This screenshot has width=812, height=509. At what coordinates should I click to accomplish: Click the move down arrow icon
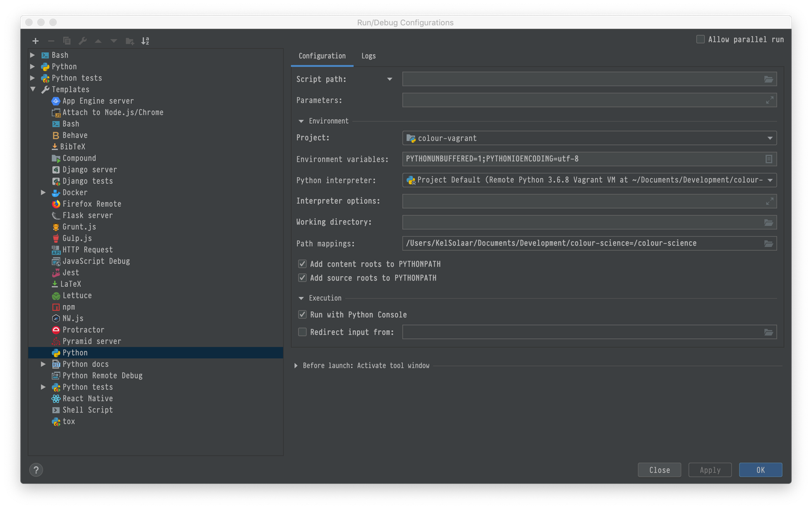pos(114,41)
